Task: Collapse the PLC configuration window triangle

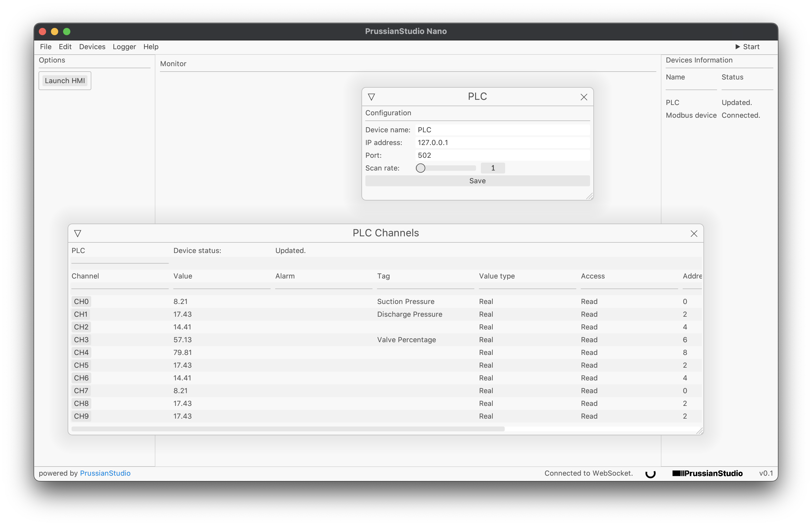Action: click(371, 97)
